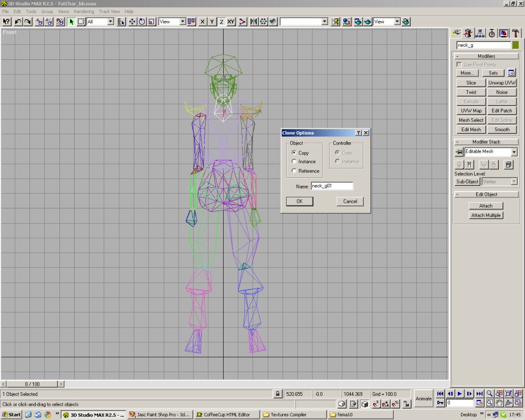
Task: Toggle the Key Mode key icon
Action: [x=440, y=403]
